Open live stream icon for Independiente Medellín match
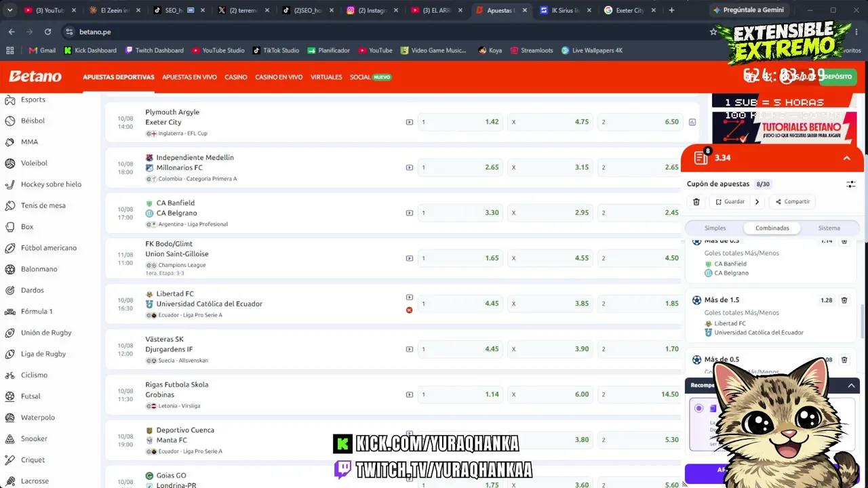 [x=409, y=167]
